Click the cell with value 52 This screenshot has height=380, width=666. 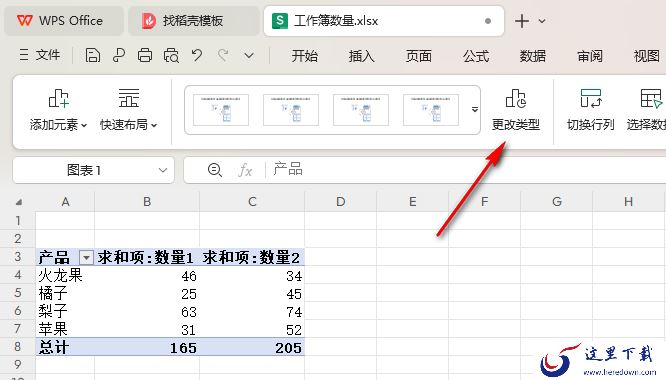coord(252,329)
